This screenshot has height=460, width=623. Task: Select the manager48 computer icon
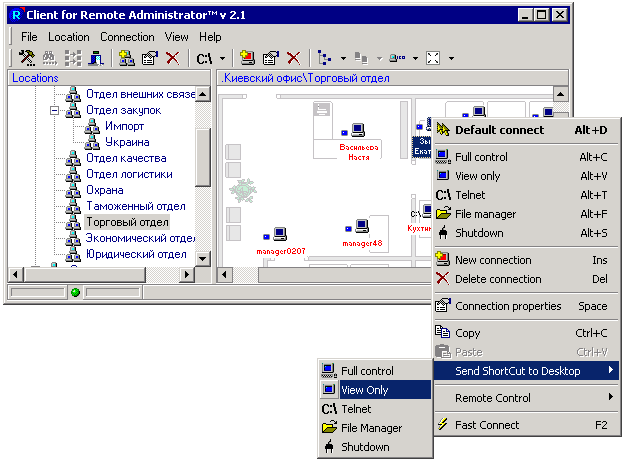362,226
